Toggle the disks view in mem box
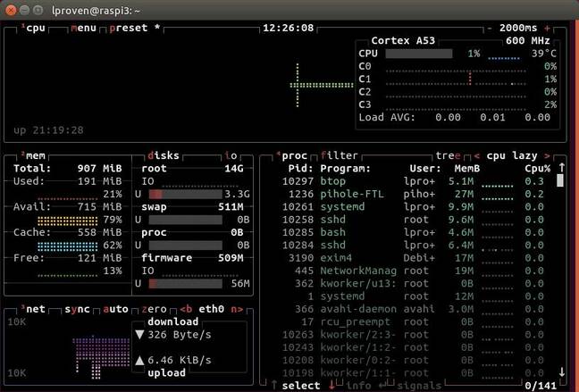This screenshot has width=579, height=392. [164, 155]
